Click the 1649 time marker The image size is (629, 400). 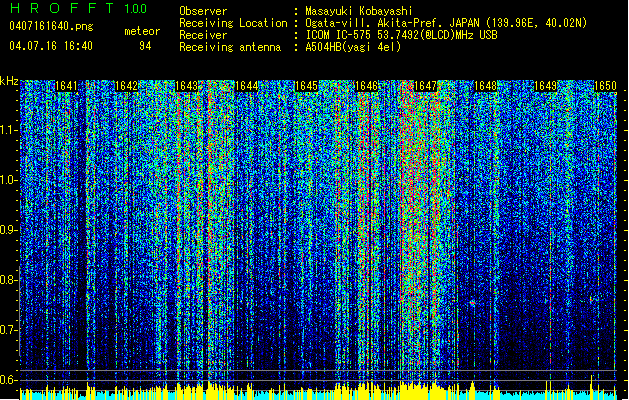(546, 86)
